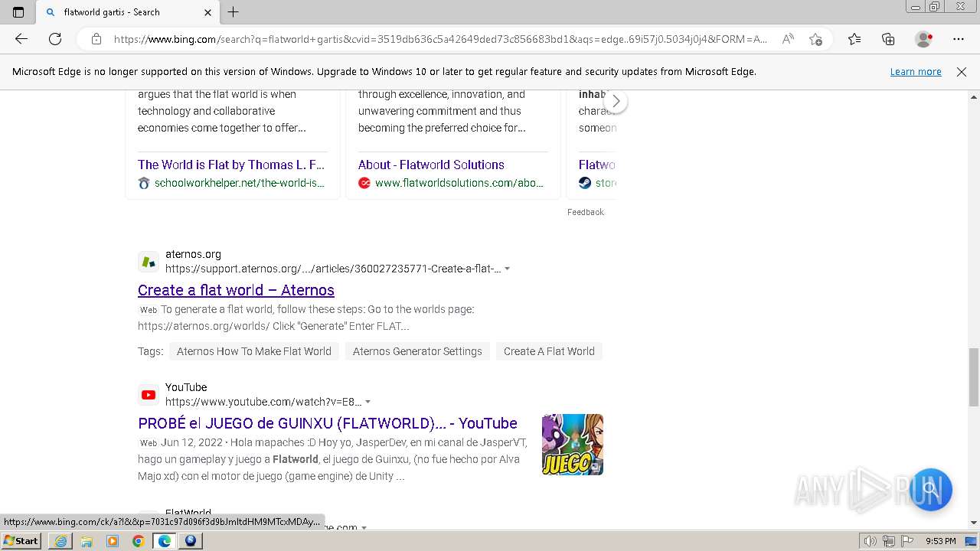Image resolution: width=980 pixels, height=551 pixels.
Task: Close the flatworld gartis tab
Action: tap(207, 12)
